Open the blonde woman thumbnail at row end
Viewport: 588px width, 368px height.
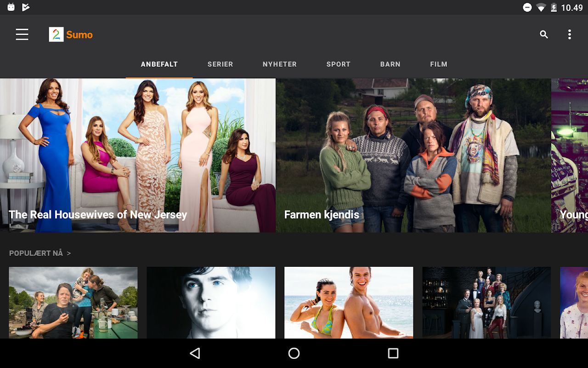coord(574,303)
